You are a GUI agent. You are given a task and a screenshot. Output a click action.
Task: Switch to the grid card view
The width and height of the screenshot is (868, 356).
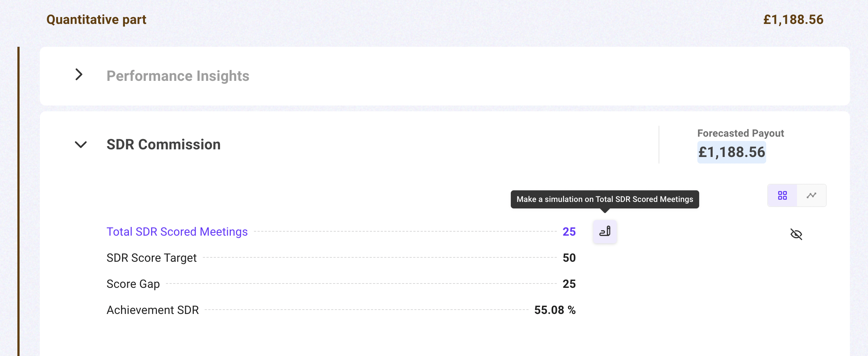coord(782,195)
